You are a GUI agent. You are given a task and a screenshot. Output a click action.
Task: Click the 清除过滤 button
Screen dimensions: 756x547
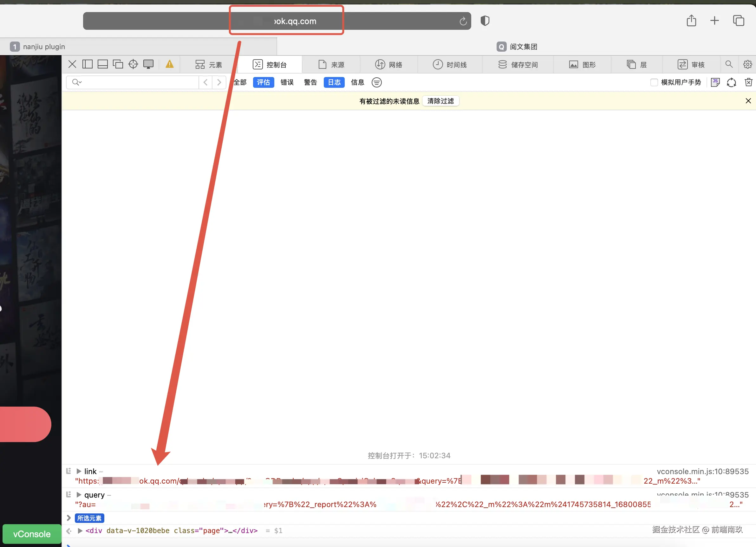[441, 101]
